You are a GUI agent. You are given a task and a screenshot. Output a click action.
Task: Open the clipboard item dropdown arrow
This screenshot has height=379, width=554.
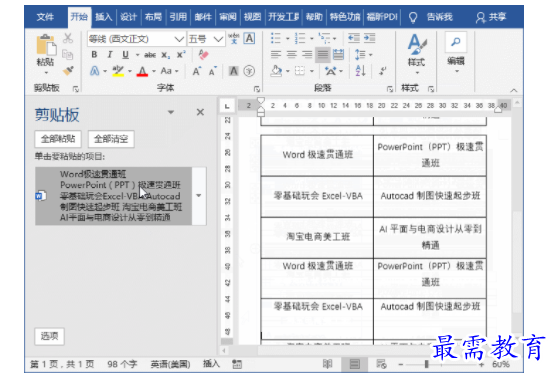199,196
